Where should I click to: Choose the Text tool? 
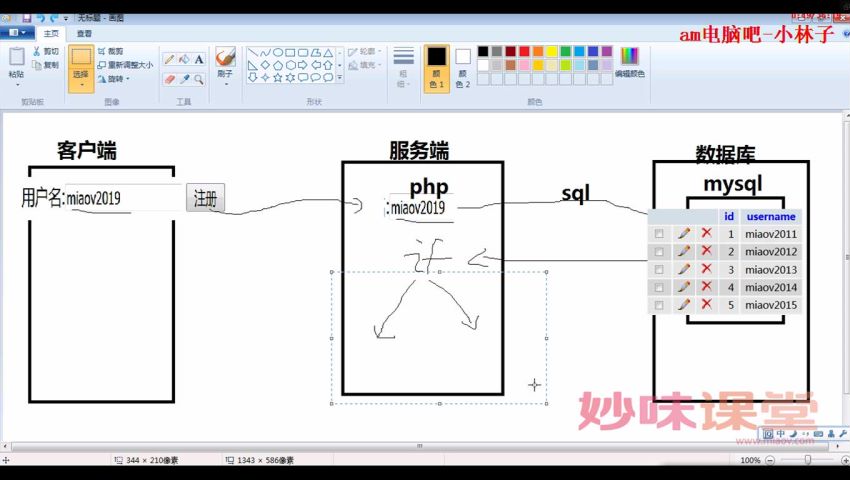click(199, 59)
